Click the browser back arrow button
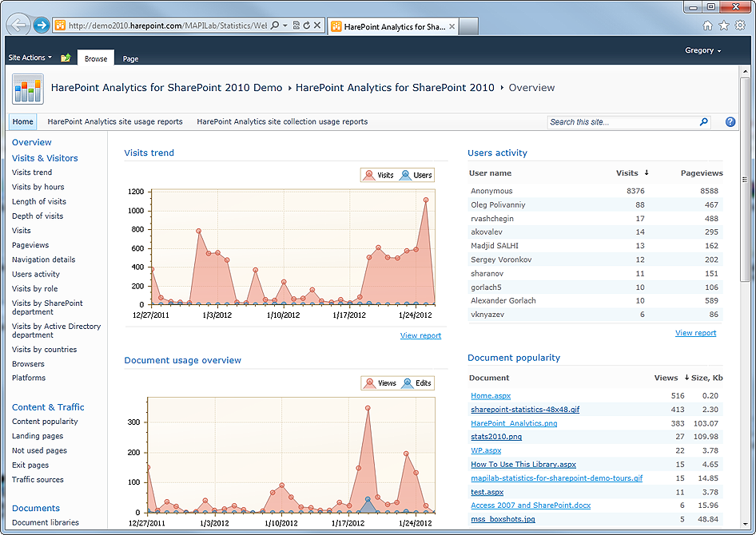The width and height of the screenshot is (756, 535). (19, 26)
